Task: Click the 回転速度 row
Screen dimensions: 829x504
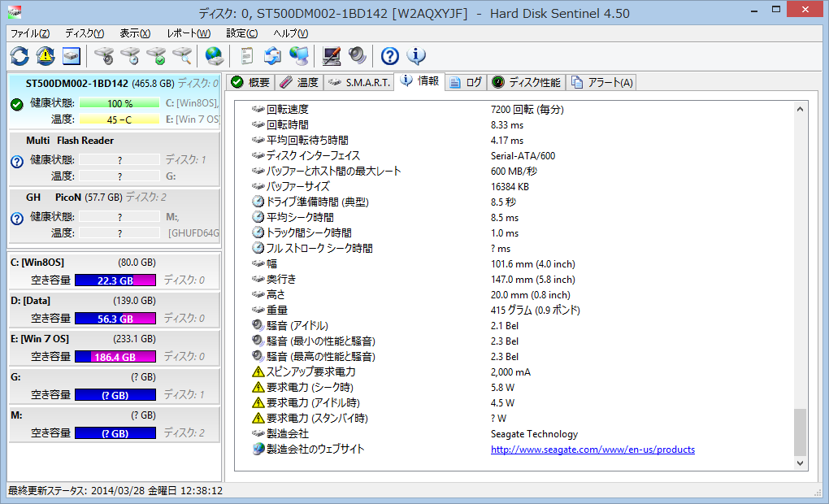Action: (514, 110)
